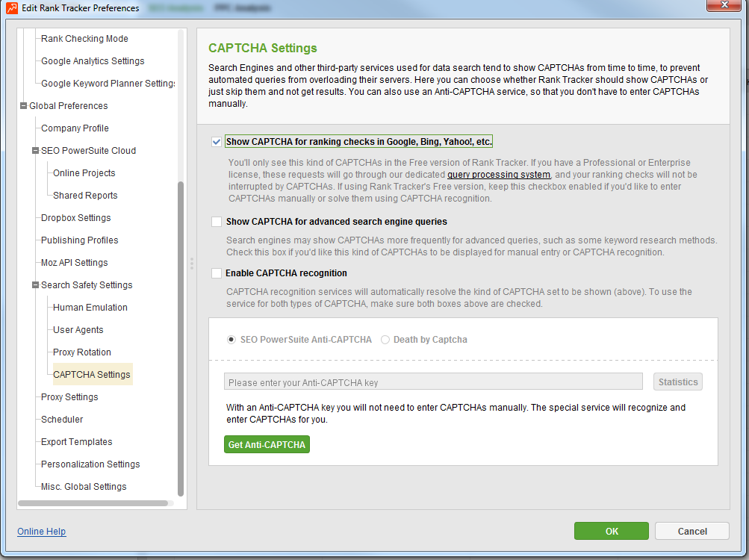Open Google Keyword Planner Settings
749x560 pixels.
click(108, 84)
